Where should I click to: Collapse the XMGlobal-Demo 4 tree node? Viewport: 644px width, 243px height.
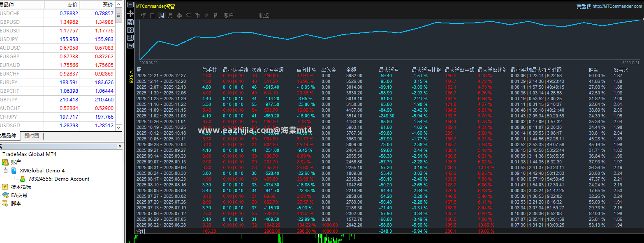coord(6,170)
